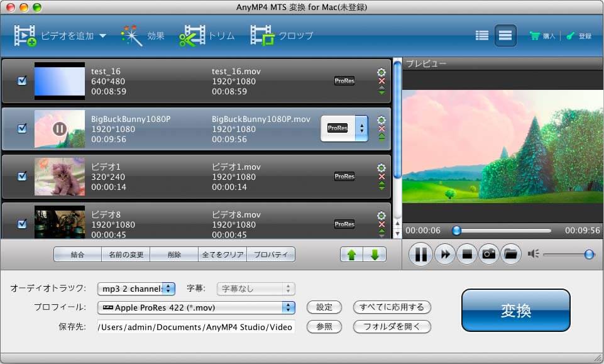Open the Trim (トリム) scissors tool
This screenshot has height=364, width=604.
[x=192, y=36]
